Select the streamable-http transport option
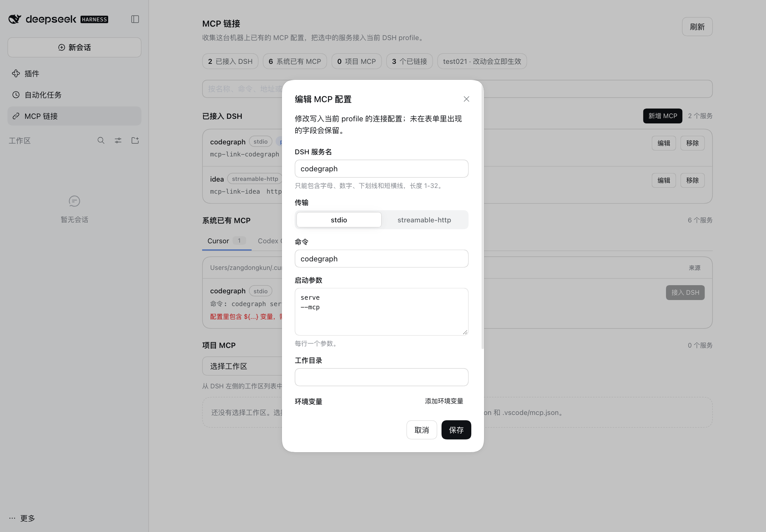 [x=424, y=220]
